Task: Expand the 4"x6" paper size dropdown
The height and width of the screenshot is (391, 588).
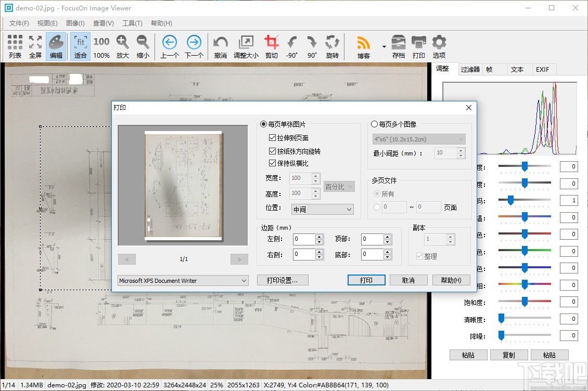Action: (419, 139)
